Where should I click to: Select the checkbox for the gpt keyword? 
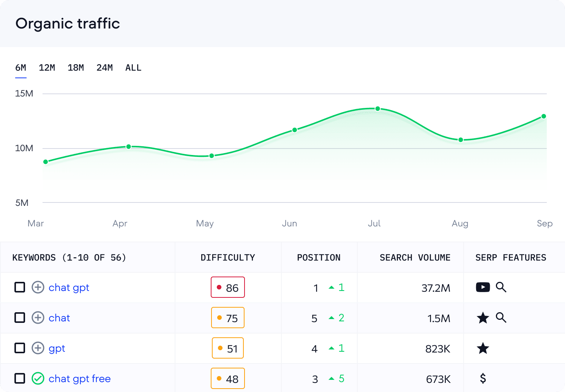pyautogui.click(x=20, y=348)
